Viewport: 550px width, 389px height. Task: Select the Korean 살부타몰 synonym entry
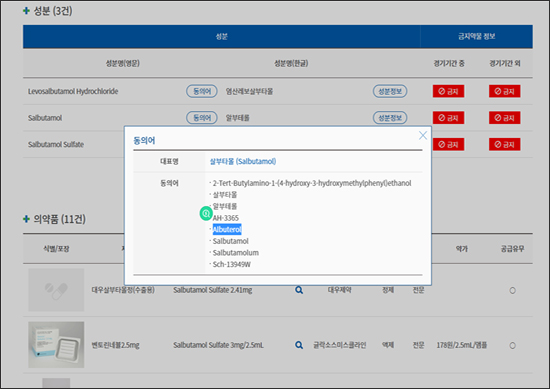click(225, 195)
